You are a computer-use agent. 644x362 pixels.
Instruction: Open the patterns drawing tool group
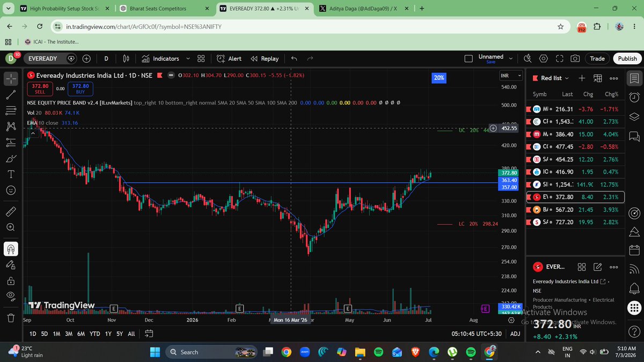click(x=11, y=127)
